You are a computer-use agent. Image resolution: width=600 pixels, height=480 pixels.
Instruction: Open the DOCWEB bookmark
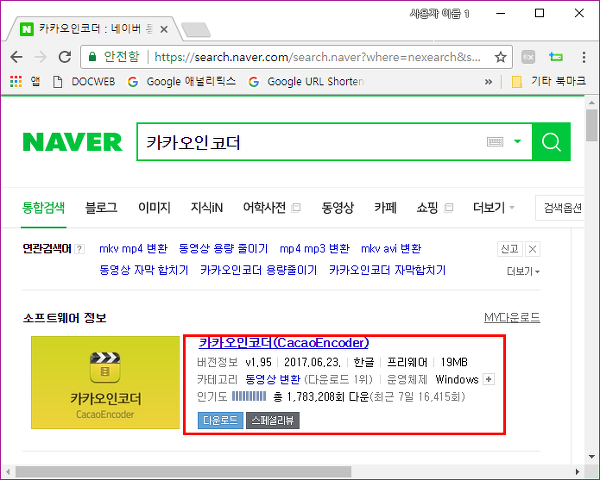[85, 82]
